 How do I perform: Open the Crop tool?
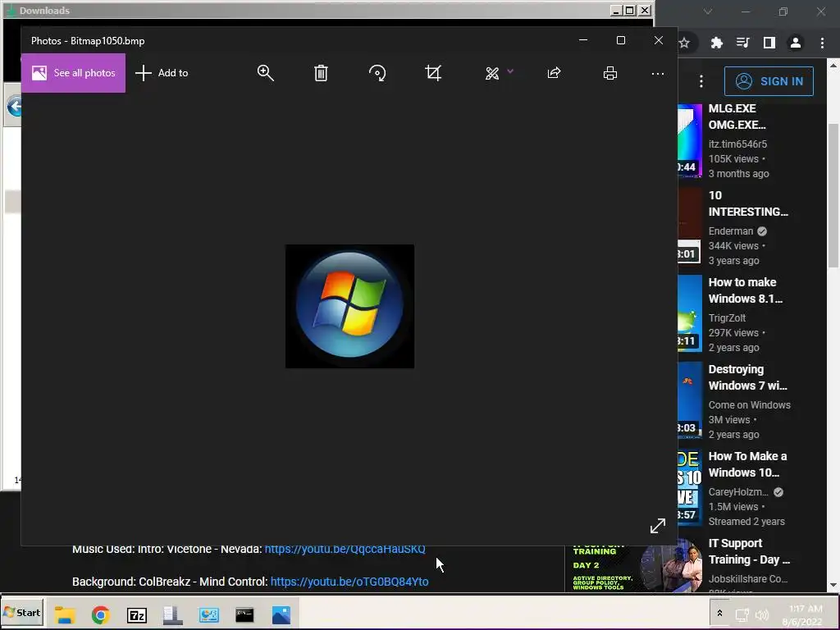(x=433, y=73)
